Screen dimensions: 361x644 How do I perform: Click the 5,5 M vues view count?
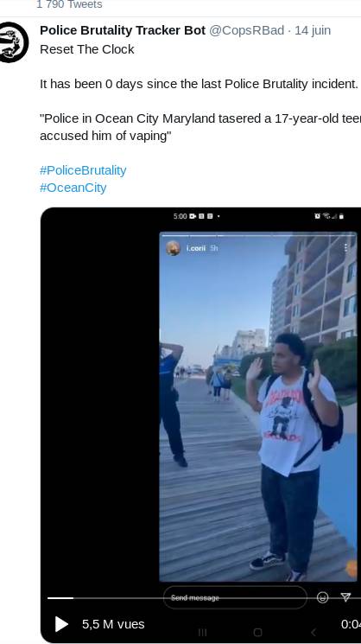tap(113, 624)
